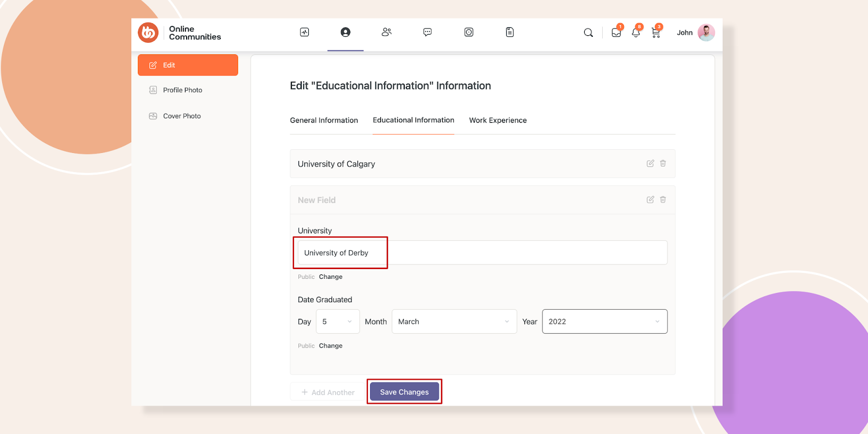The height and width of the screenshot is (434, 868).
Task: Switch to General Information tab
Action: 324,120
